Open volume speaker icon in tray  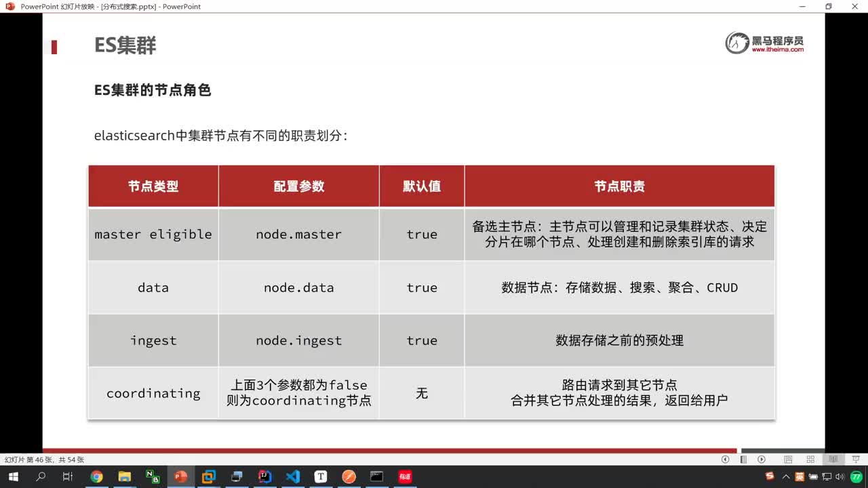pos(841,476)
